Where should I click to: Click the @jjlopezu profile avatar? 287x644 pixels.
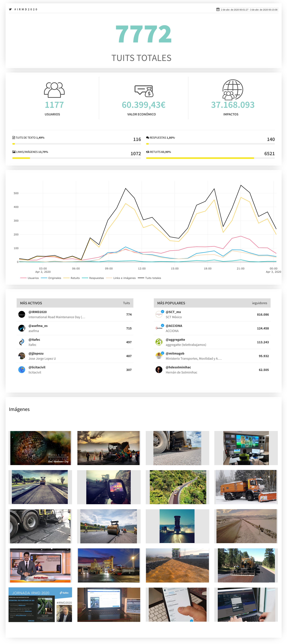(x=22, y=356)
